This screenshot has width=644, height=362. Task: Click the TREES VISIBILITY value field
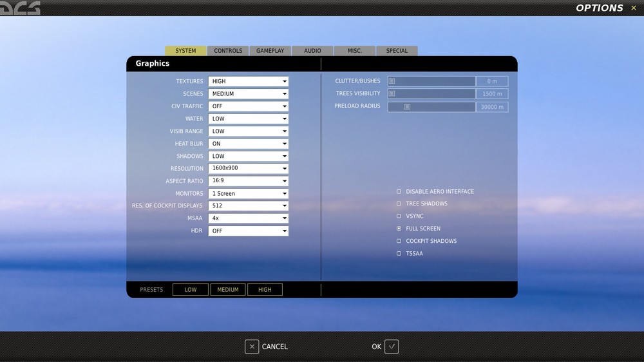click(x=492, y=93)
